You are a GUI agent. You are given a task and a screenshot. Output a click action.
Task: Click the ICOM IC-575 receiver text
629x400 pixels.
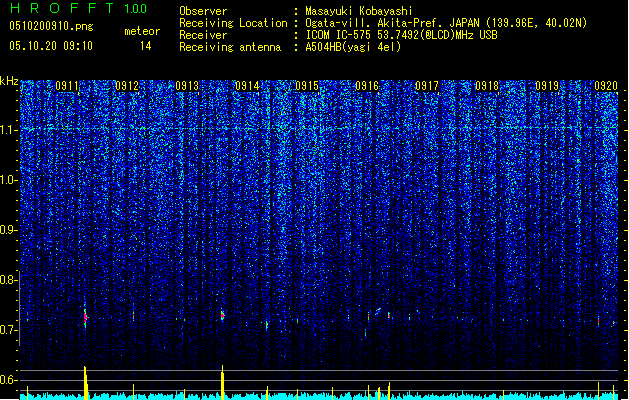pos(401,35)
